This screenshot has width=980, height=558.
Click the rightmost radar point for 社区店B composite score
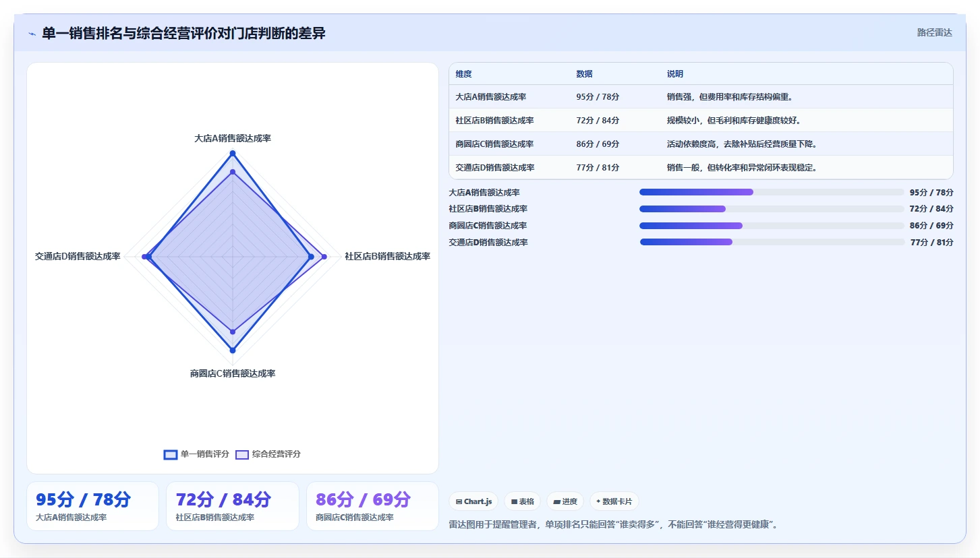tap(324, 257)
